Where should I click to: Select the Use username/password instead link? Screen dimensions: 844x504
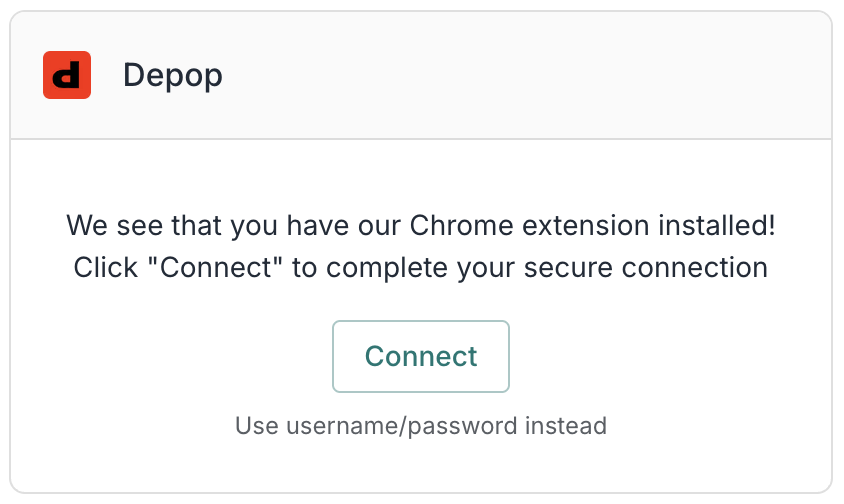pyautogui.click(x=421, y=426)
